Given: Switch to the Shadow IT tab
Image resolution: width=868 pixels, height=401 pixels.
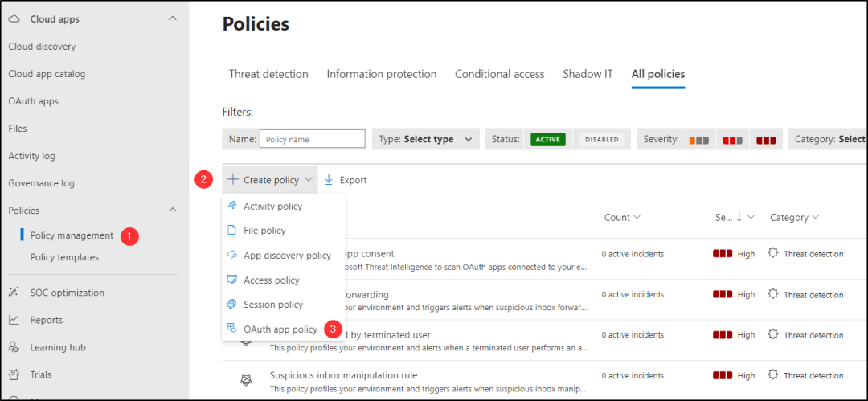Looking at the screenshot, I should [x=588, y=74].
